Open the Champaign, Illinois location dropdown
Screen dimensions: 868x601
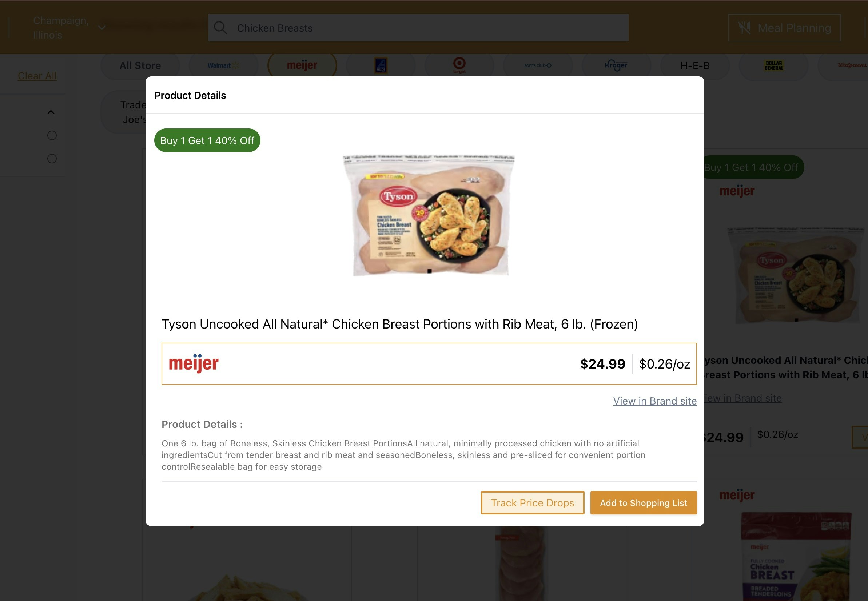pos(69,28)
